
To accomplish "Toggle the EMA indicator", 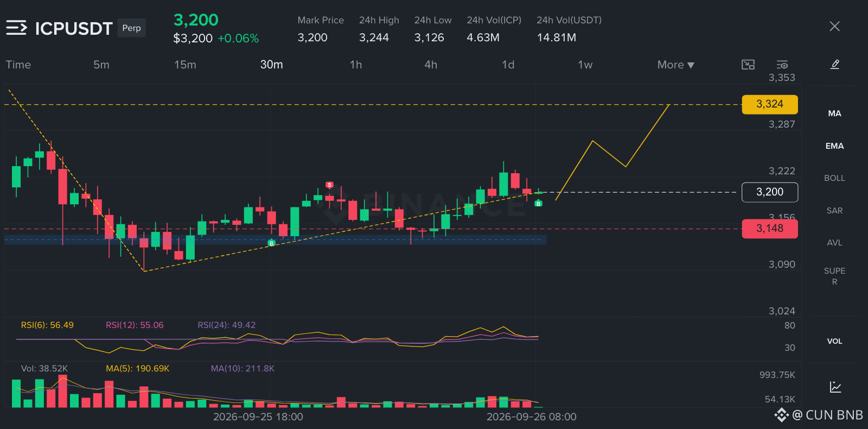I will 834,146.
